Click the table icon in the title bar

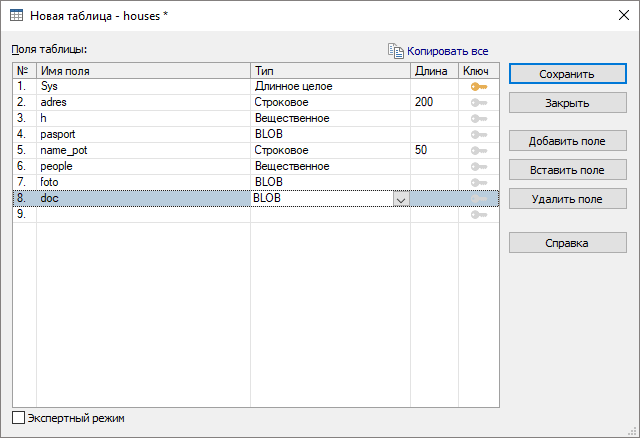pos(17,16)
